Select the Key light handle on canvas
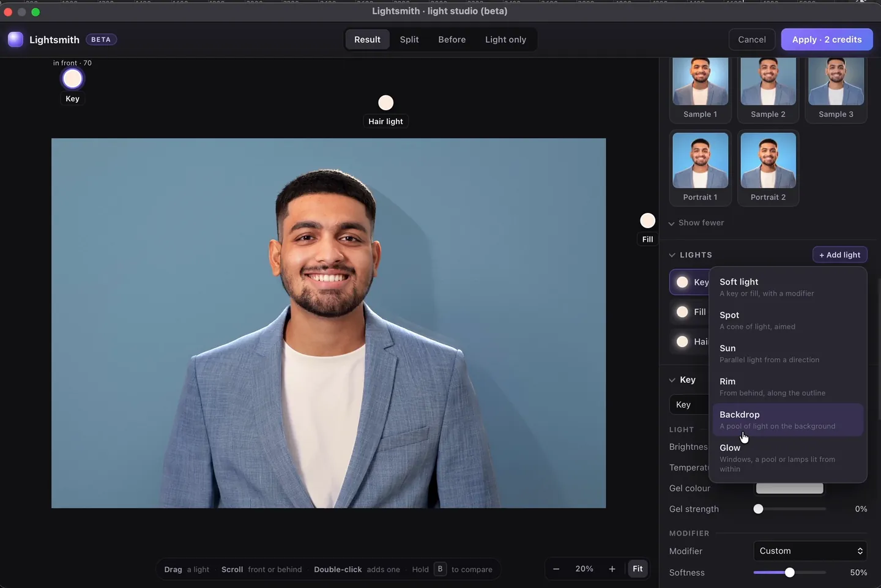Image resolution: width=881 pixels, height=588 pixels. point(72,79)
